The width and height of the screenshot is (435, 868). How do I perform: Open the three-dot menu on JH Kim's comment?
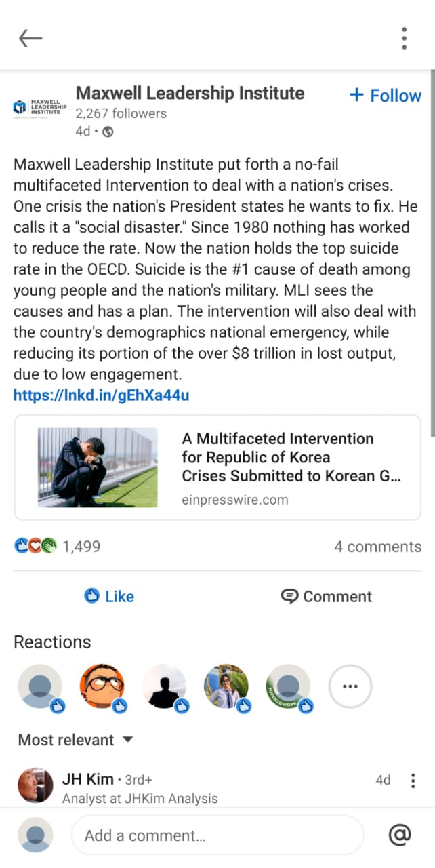click(x=413, y=781)
